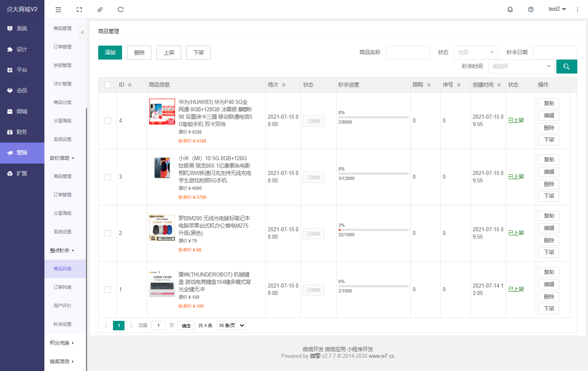Click progress bar of 罗技M280 showing 3%
This screenshot has width=588, height=371.
[374, 230]
